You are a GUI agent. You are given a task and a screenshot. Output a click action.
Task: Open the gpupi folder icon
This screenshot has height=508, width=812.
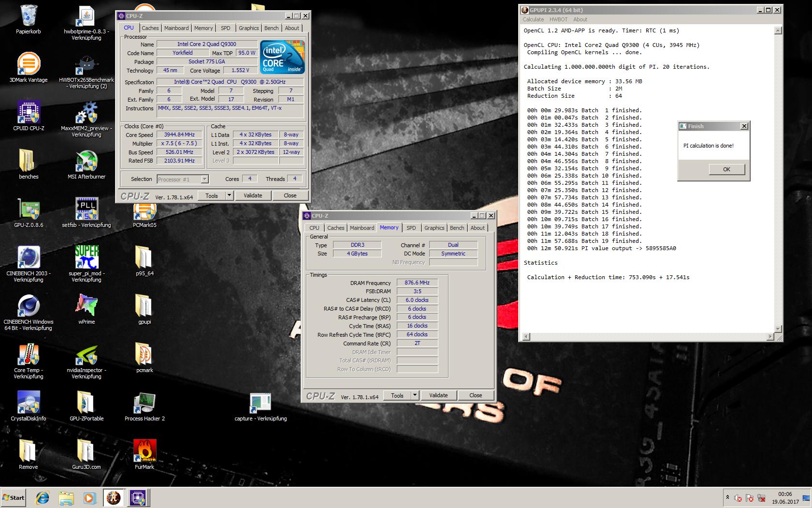point(145,310)
